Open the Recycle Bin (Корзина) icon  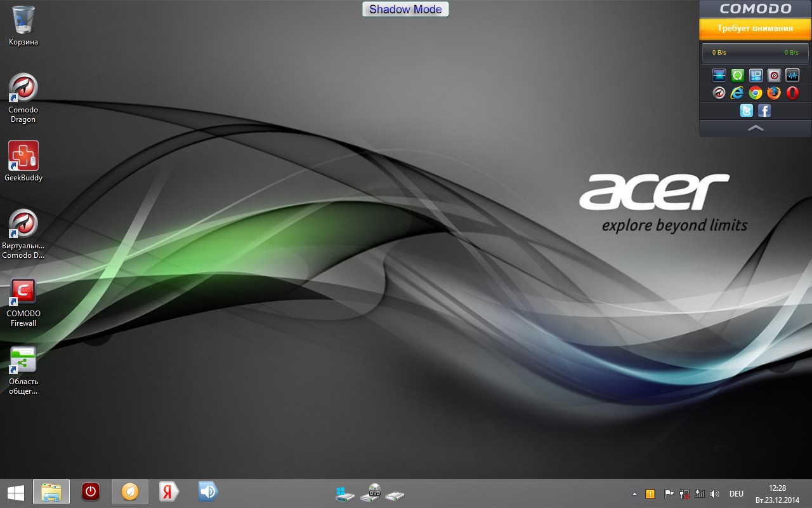(x=23, y=25)
